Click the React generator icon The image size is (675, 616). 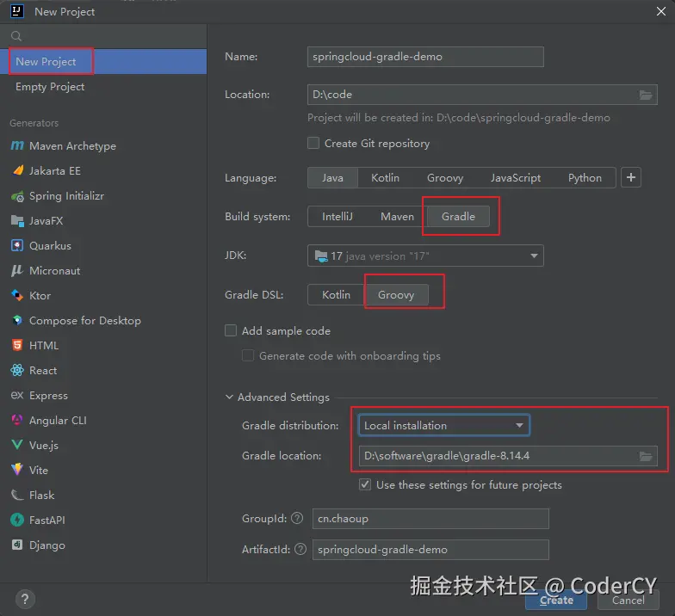17,370
